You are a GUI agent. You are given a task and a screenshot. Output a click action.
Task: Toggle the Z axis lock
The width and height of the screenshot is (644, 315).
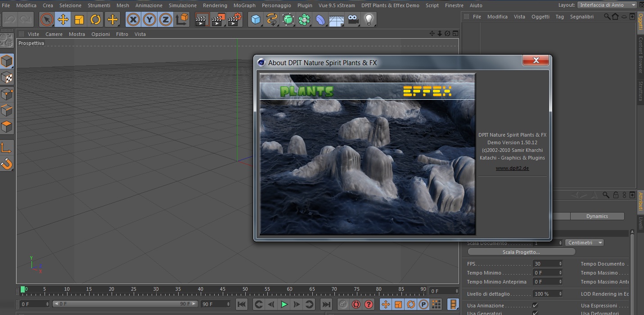click(166, 19)
